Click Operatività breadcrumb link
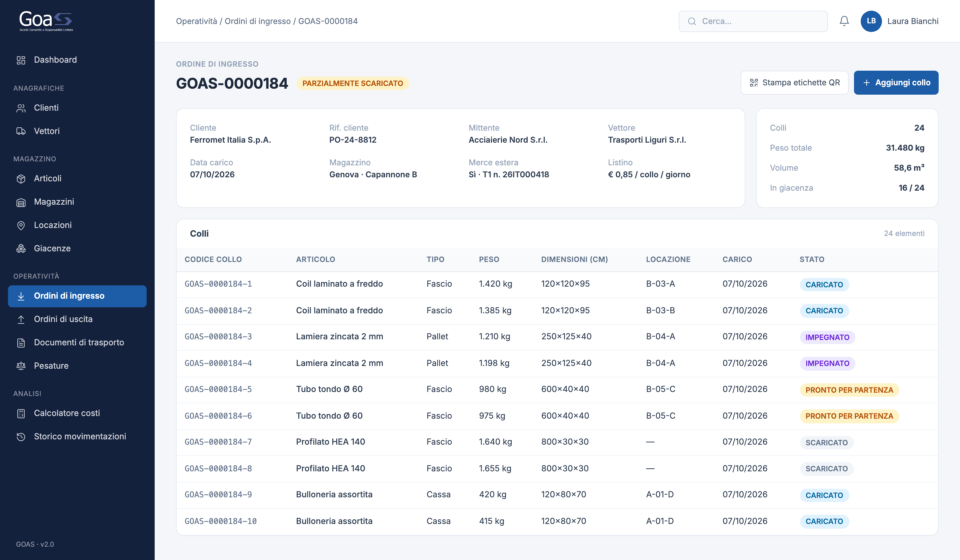Image resolution: width=960 pixels, height=560 pixels. [x=197, y=21]
